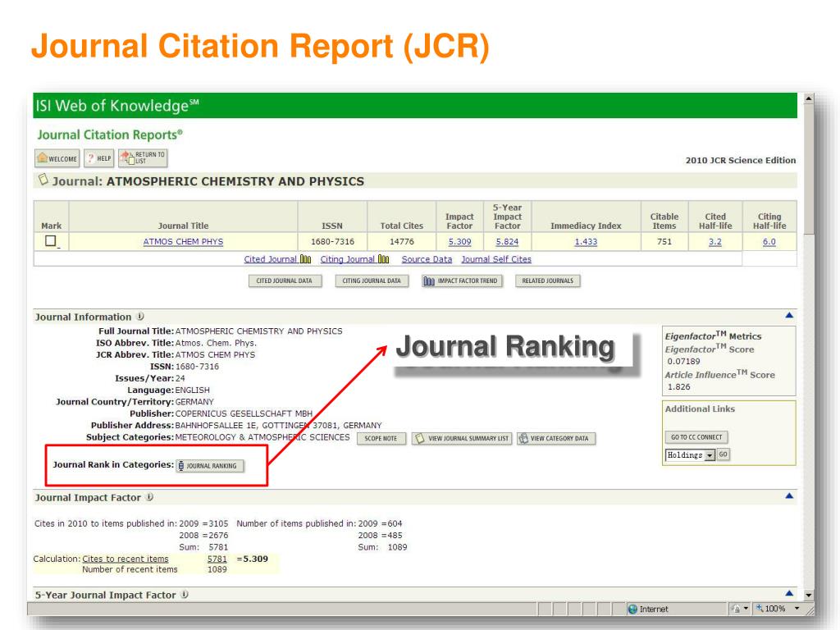Select Article Influence Score value 1.826
840x630 pixels.
pyautogui.click(x=678, y=387)
